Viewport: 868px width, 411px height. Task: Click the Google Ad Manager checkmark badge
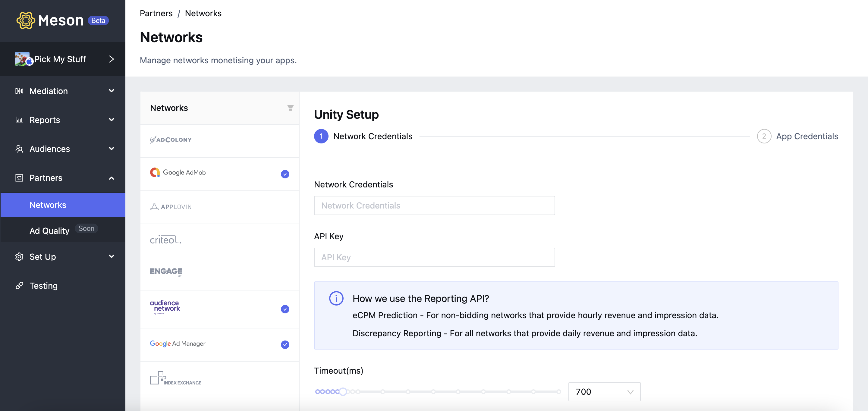[285, 345]
